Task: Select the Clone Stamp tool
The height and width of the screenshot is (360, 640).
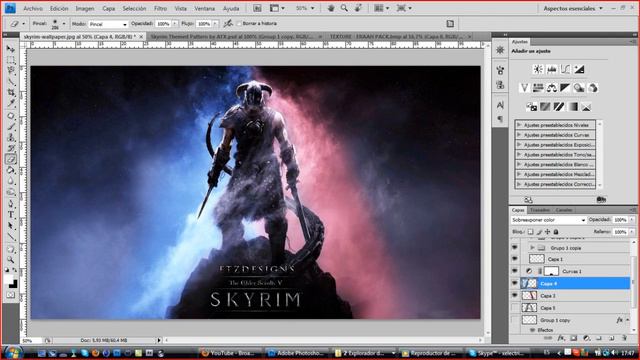Action: pos(11,138)
